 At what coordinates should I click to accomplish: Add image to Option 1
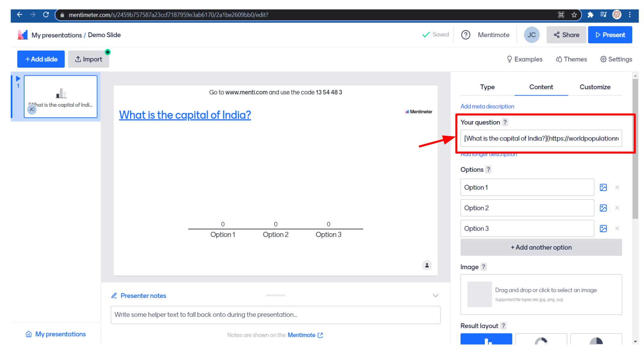tap(603, 187)
